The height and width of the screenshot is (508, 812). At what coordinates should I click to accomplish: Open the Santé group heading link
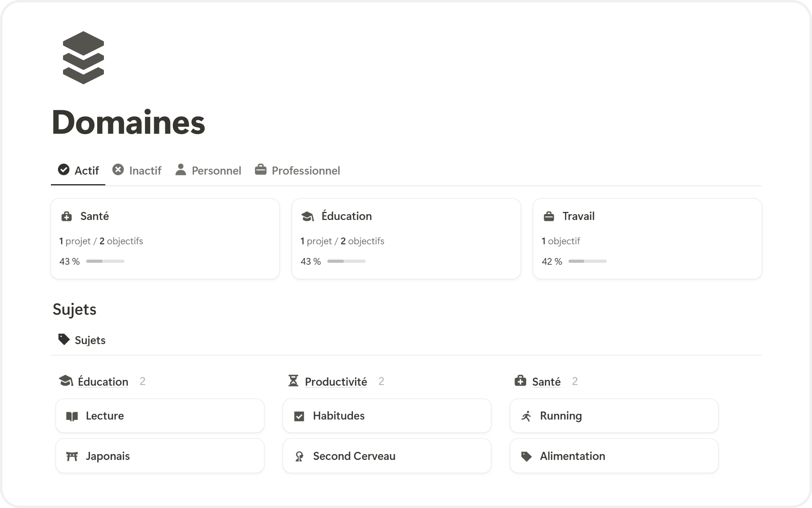click(546, 382)
